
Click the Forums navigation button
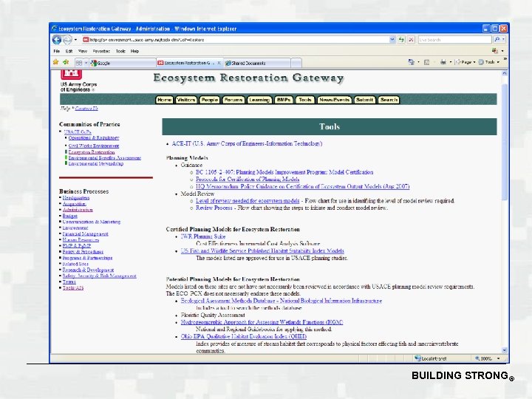coord(233,100)
